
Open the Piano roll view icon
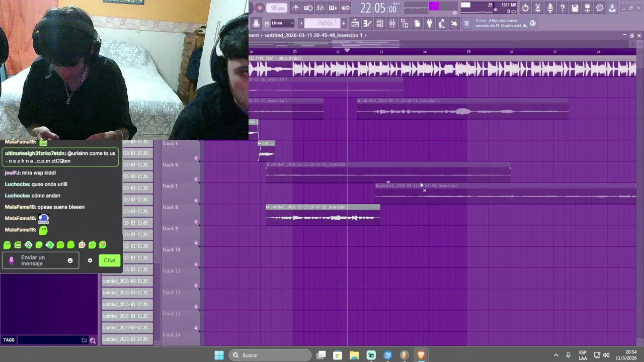tap(367, 23)
